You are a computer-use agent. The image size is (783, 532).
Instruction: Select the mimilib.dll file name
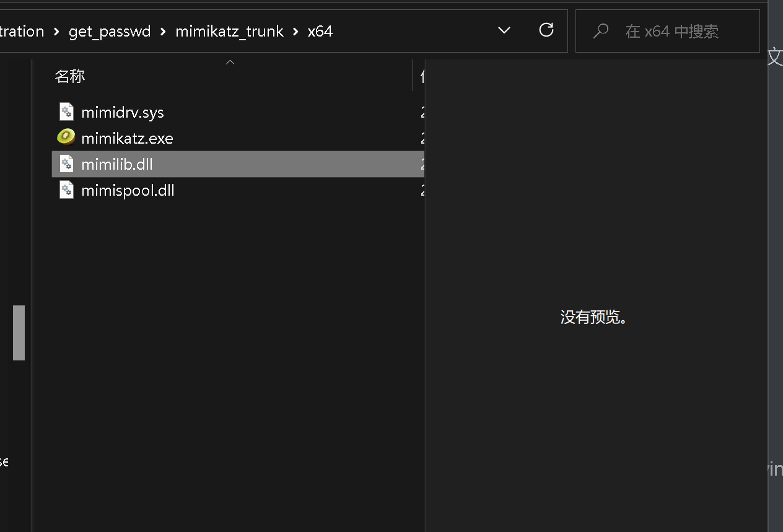coord(117,165)
